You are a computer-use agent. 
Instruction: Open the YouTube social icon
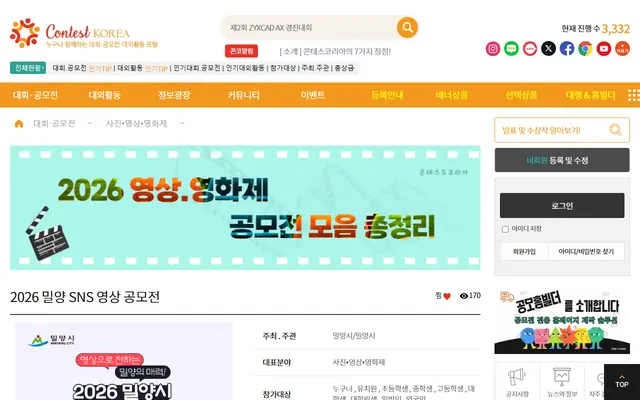[x=604, y=49]
